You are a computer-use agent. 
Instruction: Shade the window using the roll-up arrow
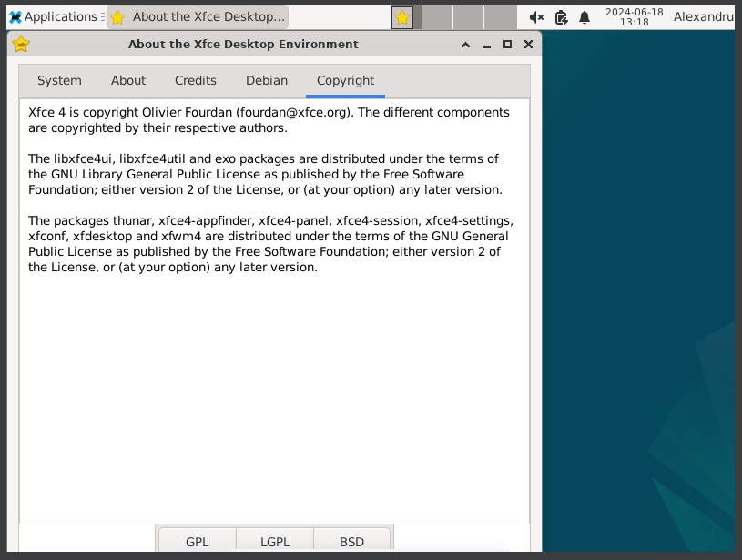coord(464,44)
